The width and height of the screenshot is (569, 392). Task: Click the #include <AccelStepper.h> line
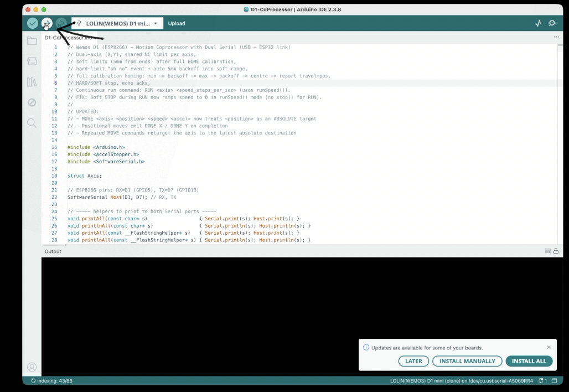tap(104, 154)
